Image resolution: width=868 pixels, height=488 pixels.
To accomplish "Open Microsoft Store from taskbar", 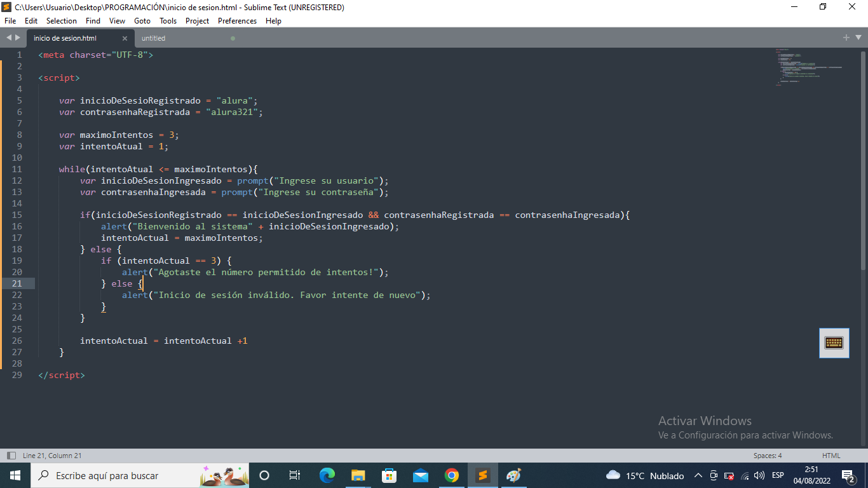I will (x=389, y=475).
